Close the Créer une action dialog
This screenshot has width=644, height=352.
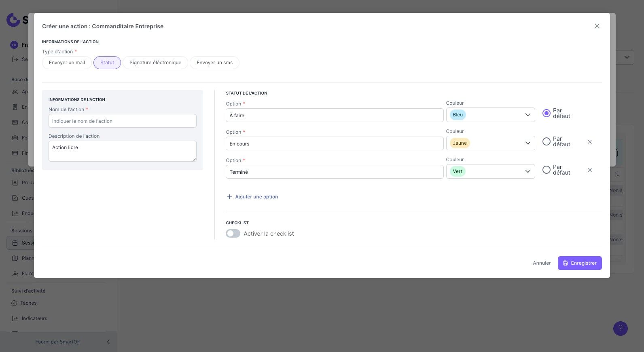[x=597, y=26]
